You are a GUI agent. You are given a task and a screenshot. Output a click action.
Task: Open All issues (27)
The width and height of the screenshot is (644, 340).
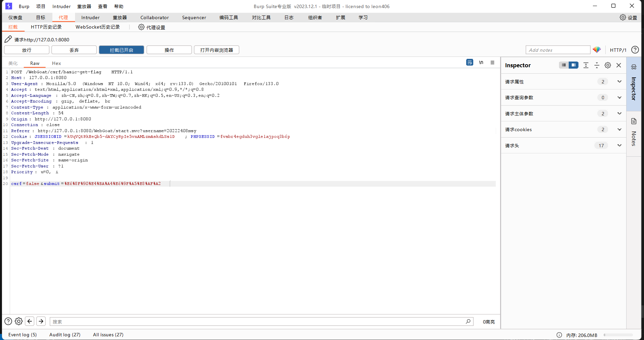pyautogui.click(x=108, y=335)
